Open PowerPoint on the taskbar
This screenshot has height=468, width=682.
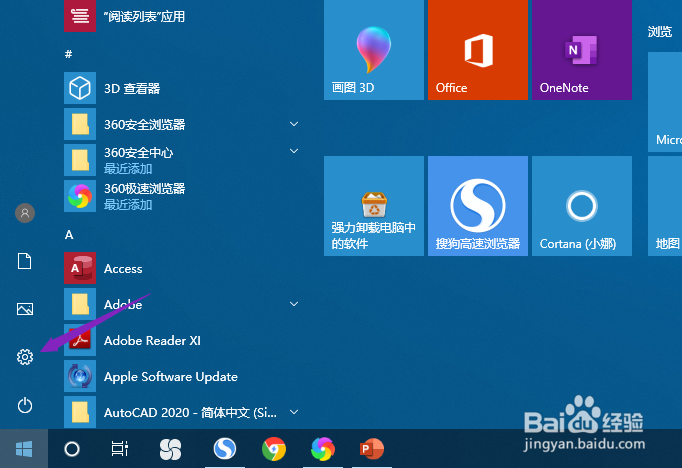tap(372, 448)
